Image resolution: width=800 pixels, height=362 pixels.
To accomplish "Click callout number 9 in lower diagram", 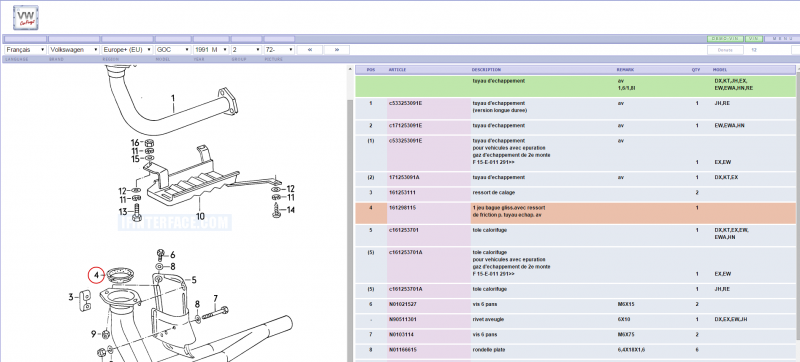I will pos(94,334).
